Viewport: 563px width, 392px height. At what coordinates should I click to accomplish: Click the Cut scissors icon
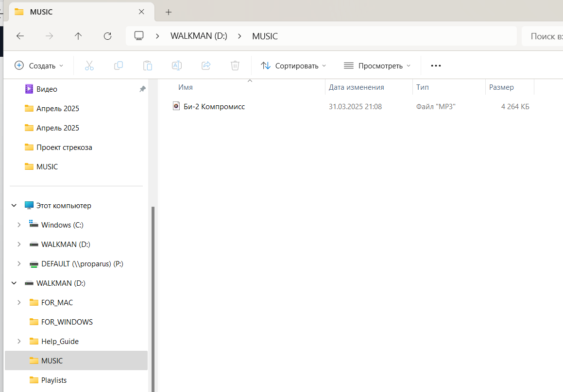89,65
